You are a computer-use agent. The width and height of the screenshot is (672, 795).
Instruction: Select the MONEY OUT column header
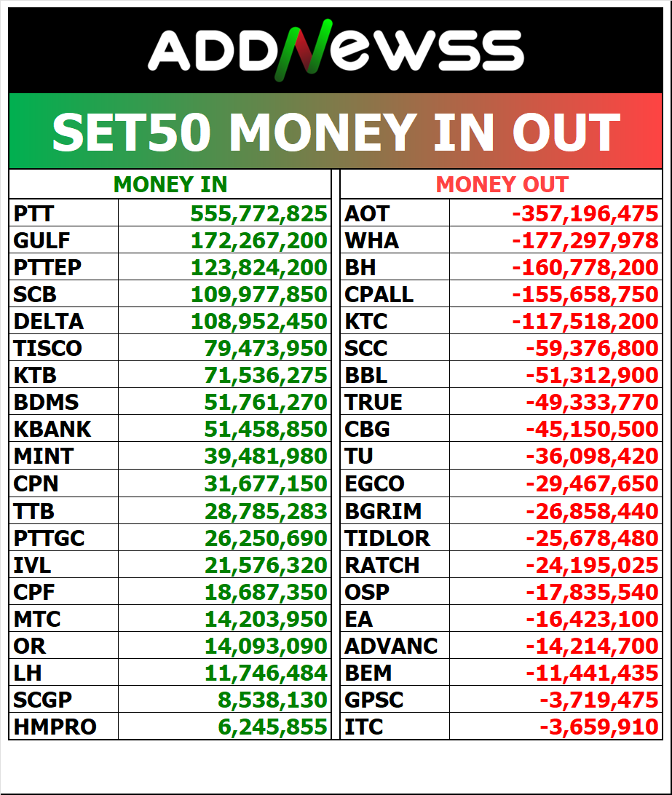(502, 185)
